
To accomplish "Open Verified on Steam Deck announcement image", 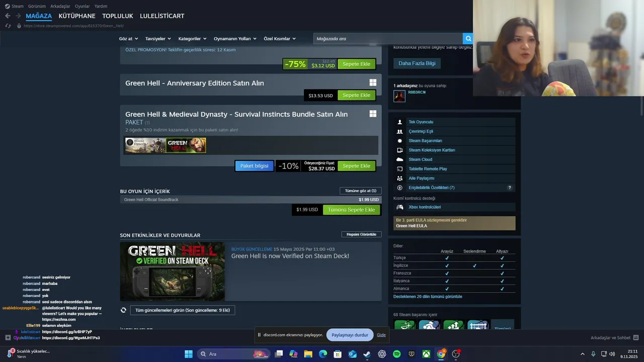I will point(172,271).
